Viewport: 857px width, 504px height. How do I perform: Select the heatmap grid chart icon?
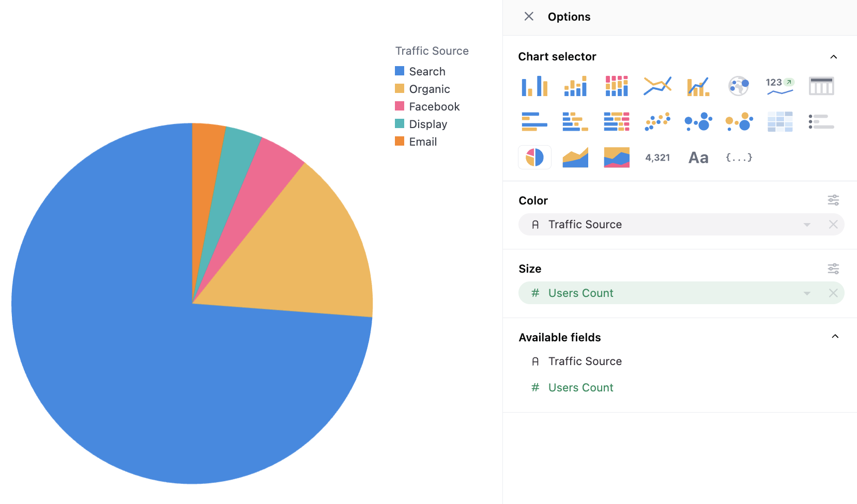tap(779, 122)
